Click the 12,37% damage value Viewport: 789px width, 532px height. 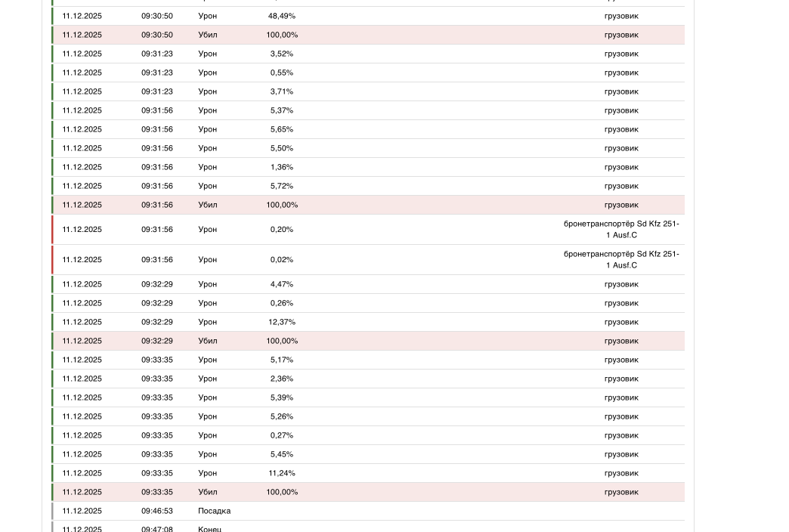[x=281, y=322]
